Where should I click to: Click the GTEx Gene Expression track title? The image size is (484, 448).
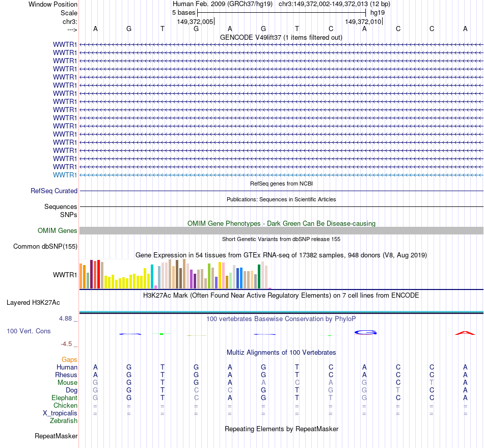click(x=281, y=255)
